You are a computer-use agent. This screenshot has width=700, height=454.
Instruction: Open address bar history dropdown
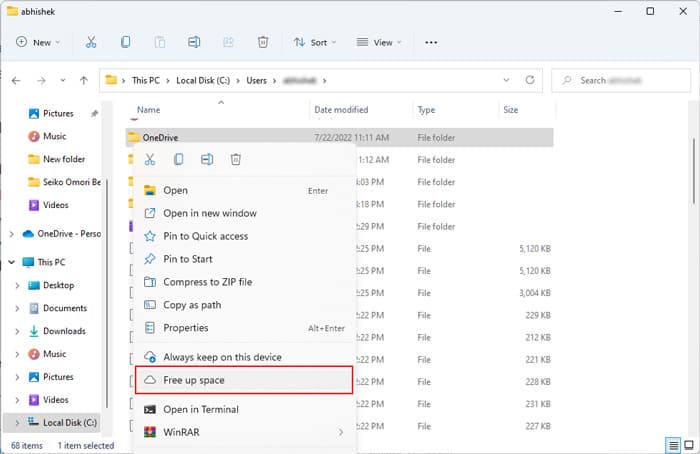point(506,80)
